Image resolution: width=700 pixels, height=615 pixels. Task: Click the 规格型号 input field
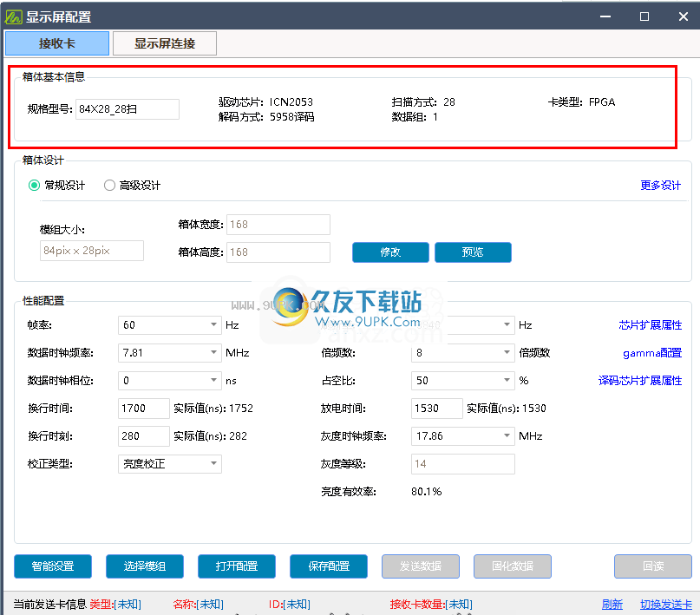(x=128, y=109)
